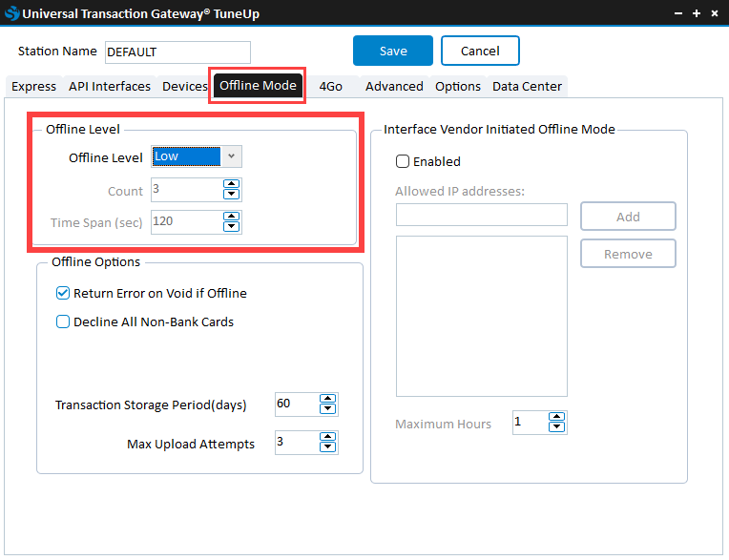Select the Offline Mode tab

[x=258, y=86]
